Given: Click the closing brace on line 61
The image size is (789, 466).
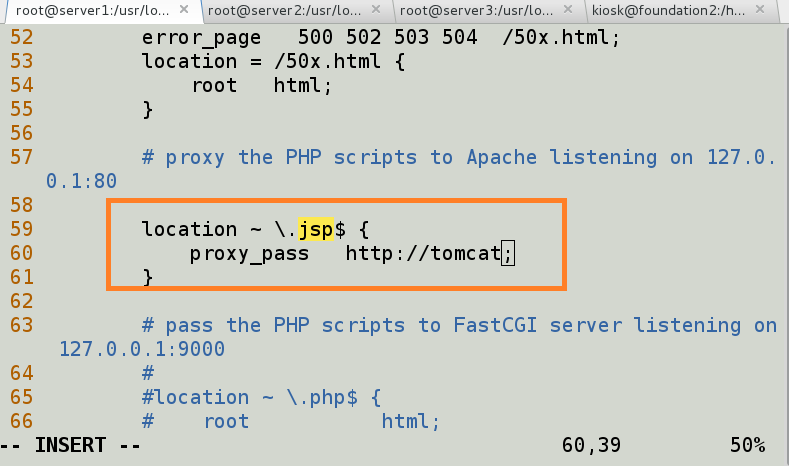Looking at the screenshot, I should point(147,277).
